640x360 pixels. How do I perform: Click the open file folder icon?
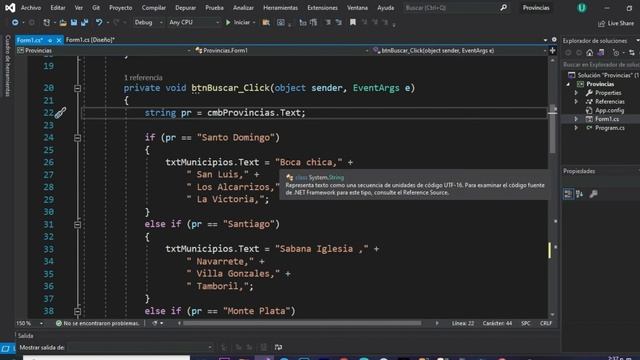pyautogui.click(x=63, y=22)
